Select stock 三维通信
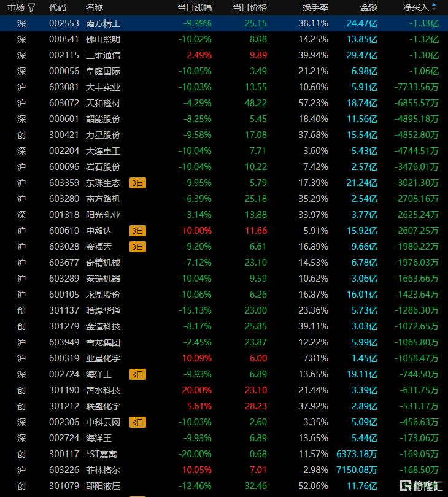Screen dimensions: 448x497 click(103, 55)
